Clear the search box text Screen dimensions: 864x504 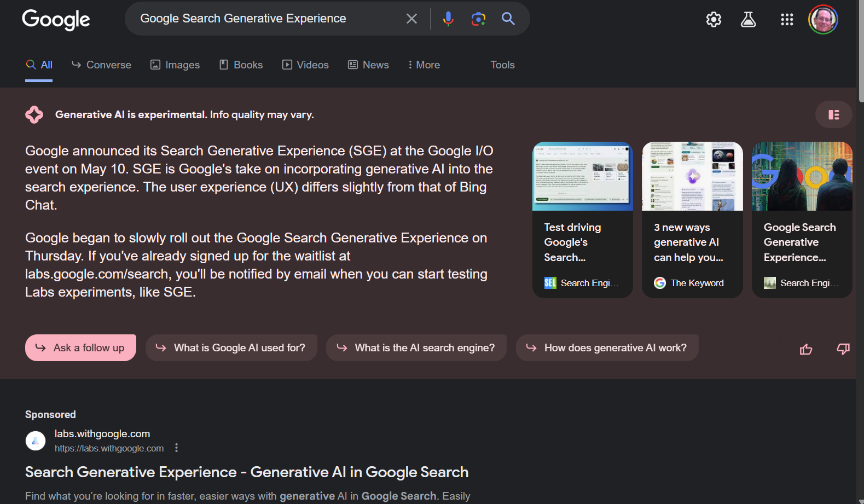pyautogui.click(x=411, y=19)
